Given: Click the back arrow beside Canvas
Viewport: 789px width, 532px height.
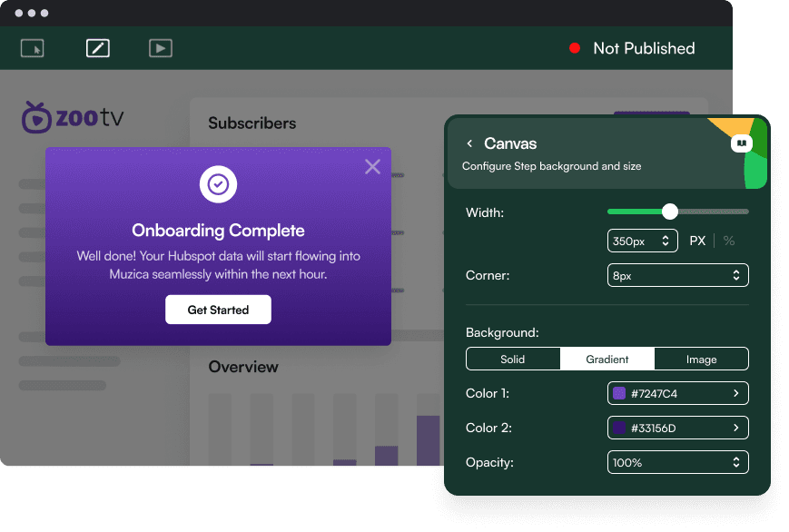Looking at the screenshot, I should pyautogui.click(x=469, y=143).
